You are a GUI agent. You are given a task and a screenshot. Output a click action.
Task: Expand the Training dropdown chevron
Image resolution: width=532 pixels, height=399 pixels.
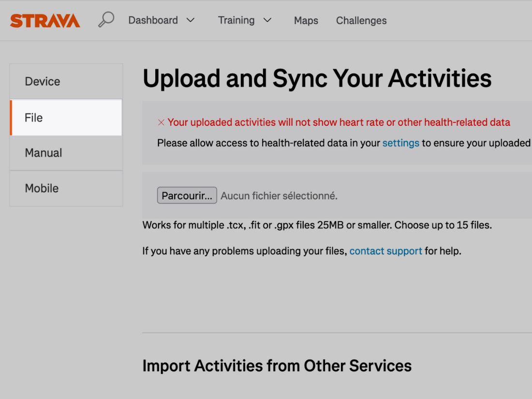pos(267,20)
